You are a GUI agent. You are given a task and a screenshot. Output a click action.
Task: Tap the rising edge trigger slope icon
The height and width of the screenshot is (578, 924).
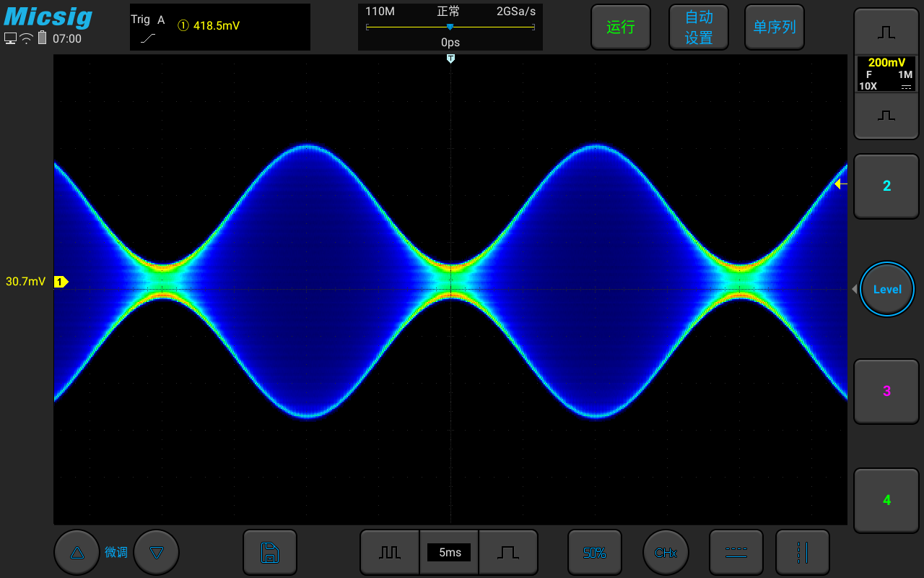(x=148, y=38)
